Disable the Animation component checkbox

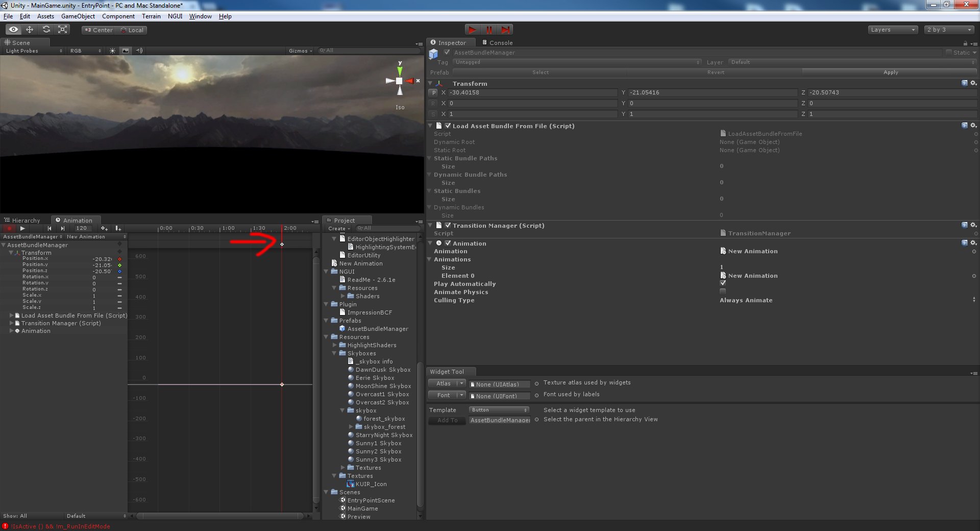[x=448, y=243]
